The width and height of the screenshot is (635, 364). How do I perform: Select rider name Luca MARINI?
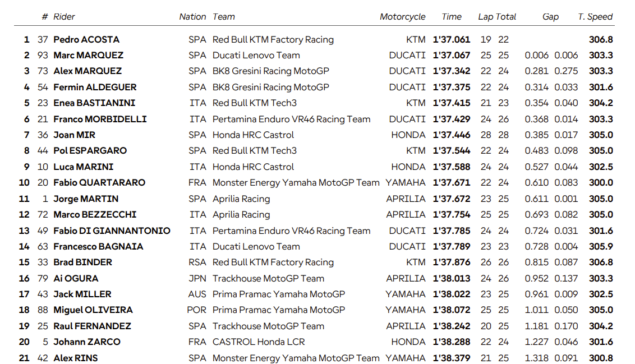coord(84,167)
